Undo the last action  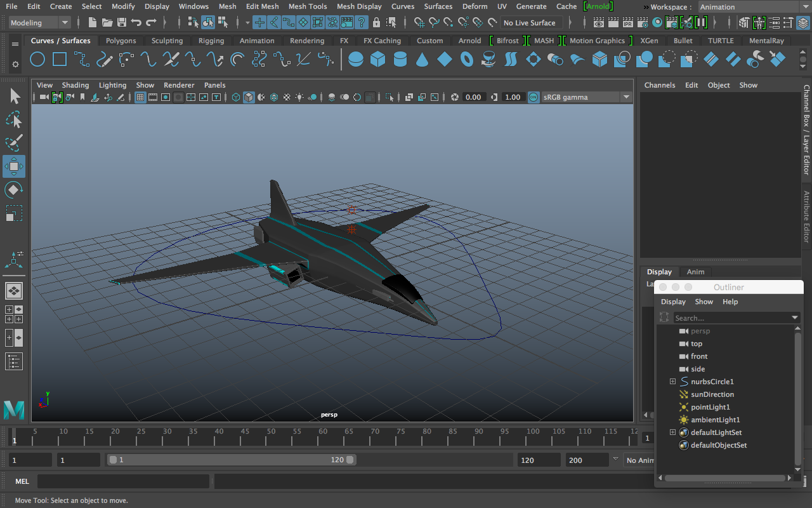[136, 23]
